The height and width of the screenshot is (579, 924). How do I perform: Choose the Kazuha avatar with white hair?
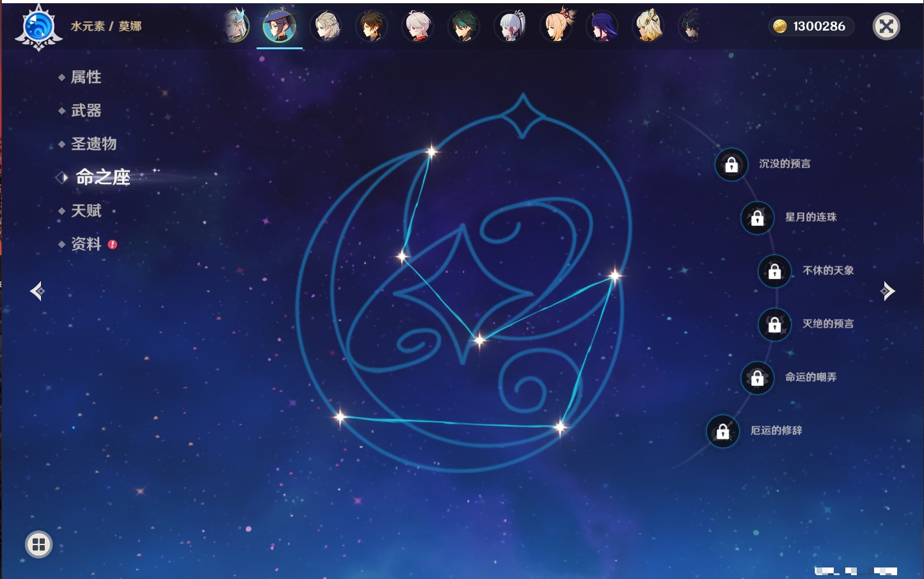click(418, 26)
